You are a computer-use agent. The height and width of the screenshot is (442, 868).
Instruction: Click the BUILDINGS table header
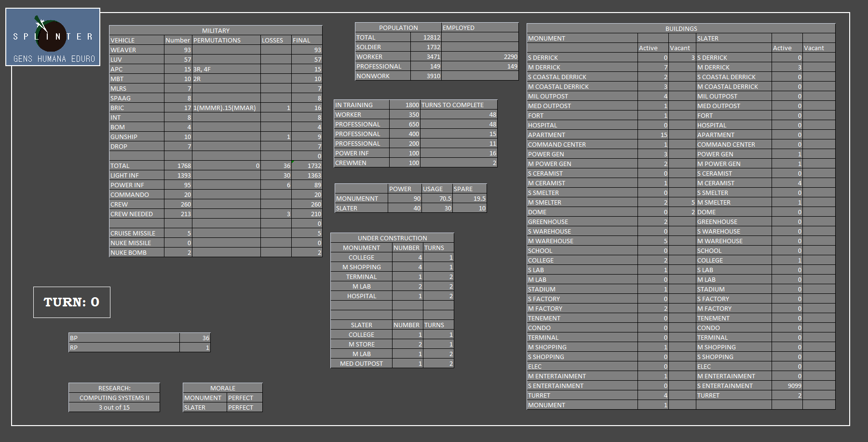pyautogui.click(x=681, y=28)
